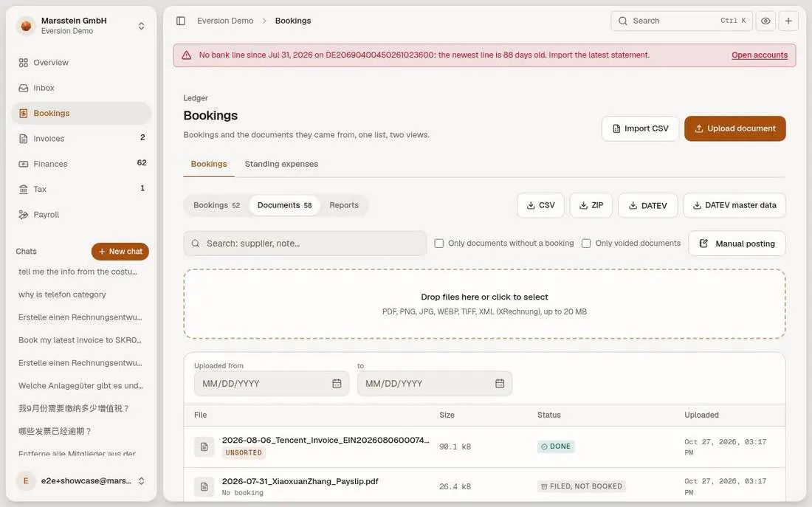This screenshot has width=812, height=507.
Task: Check 'Only documents without a booking'
Action: [x=439, y=244]
